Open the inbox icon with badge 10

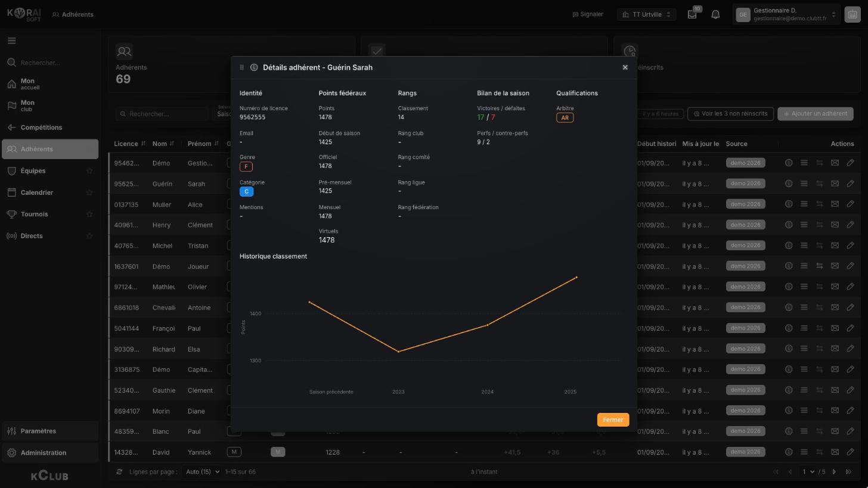click(x=692, y=14)
